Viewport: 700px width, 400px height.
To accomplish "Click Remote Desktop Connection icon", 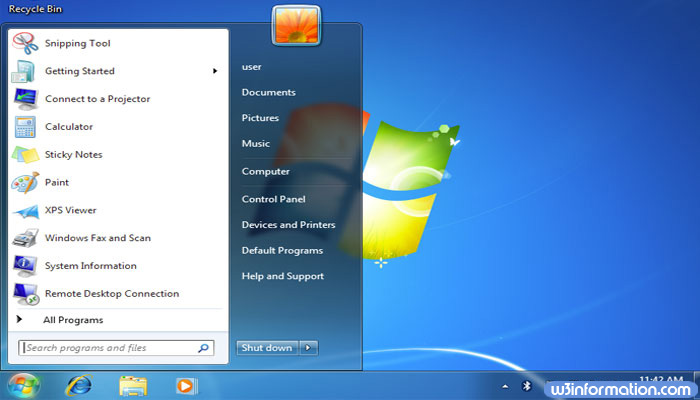I will pyautogui.click(x=26, y=294).
